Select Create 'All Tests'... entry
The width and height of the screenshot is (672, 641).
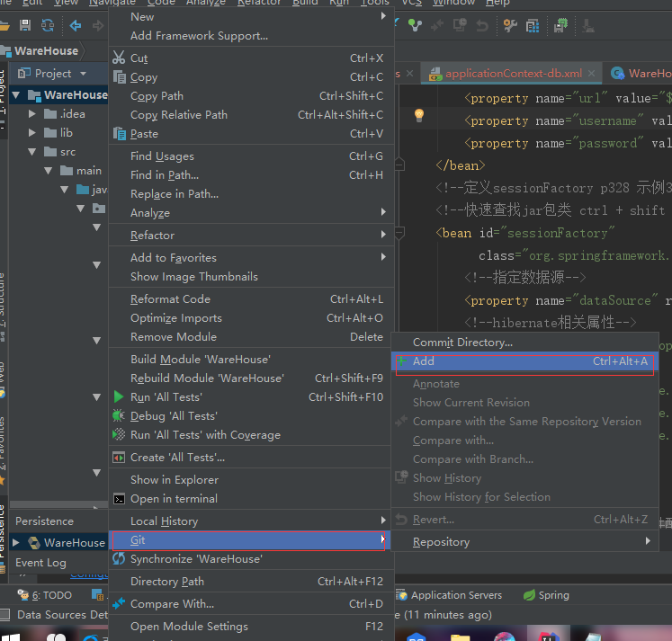tap(251, 458)
